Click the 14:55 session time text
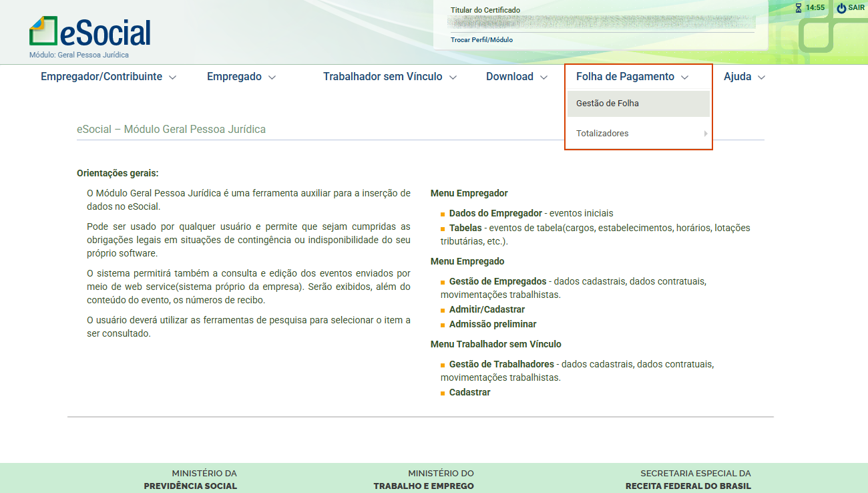This screenshot has height=493, width=868. [x=815, y=8]
